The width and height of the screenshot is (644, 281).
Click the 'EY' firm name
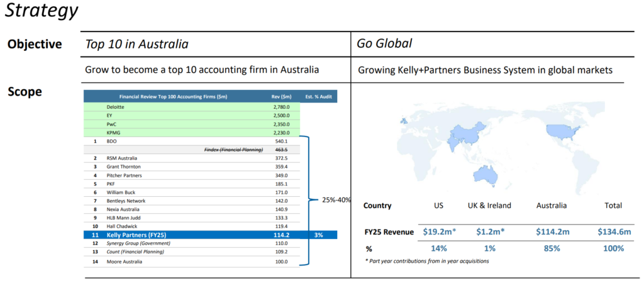click(109, 116)
